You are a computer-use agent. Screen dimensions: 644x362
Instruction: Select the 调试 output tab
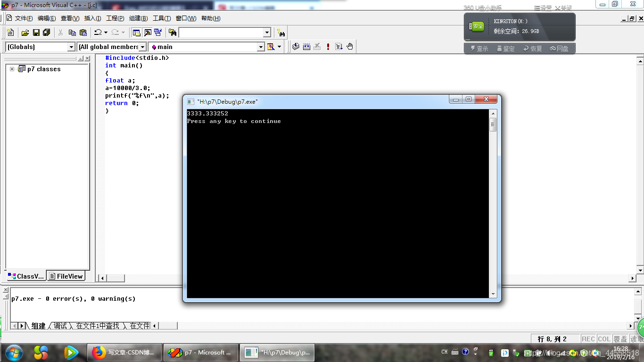[x=60, y=326]
